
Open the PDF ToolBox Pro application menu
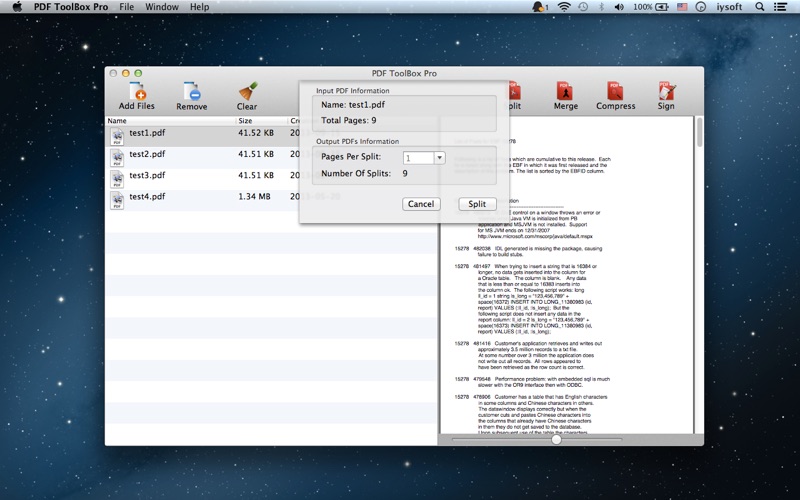coord(71,7)
